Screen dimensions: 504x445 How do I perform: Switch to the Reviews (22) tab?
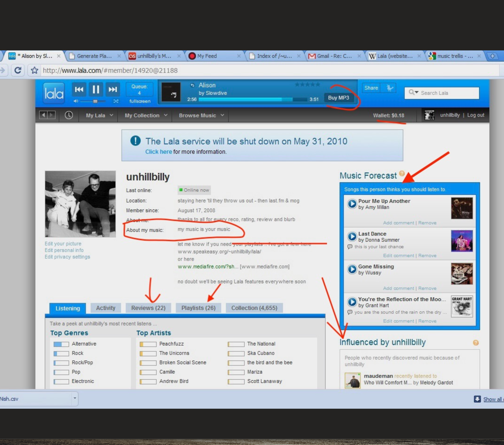(x=148, y=308)
